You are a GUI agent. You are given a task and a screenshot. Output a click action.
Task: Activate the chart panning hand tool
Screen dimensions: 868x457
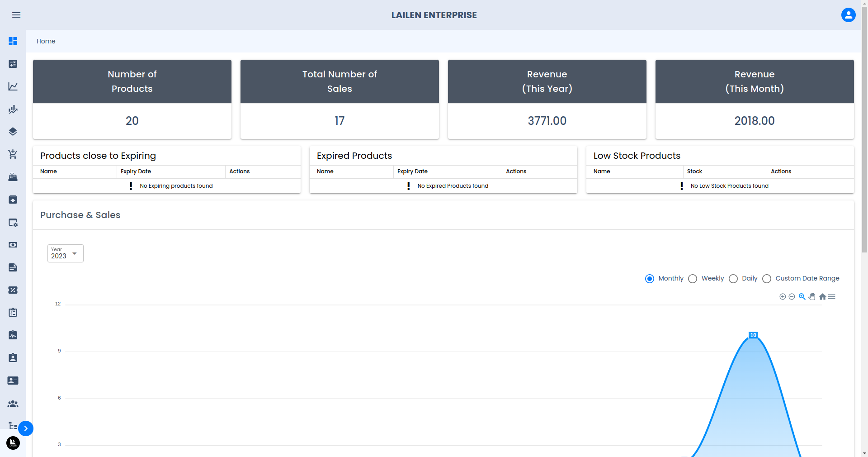coord(812,297)
